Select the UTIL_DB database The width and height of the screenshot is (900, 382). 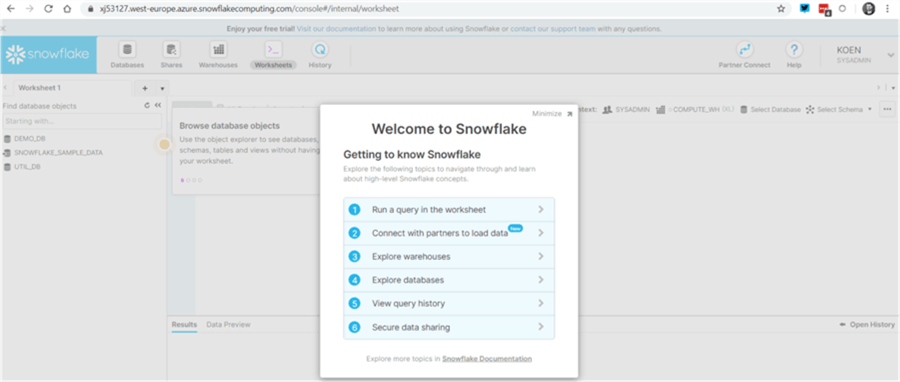[22, 167]
